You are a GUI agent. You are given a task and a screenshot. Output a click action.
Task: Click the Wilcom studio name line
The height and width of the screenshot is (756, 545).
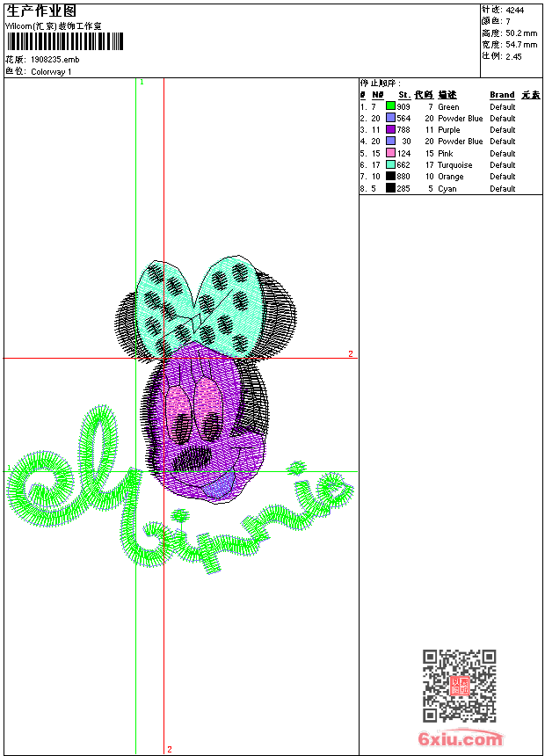click(x=54, y=26)
